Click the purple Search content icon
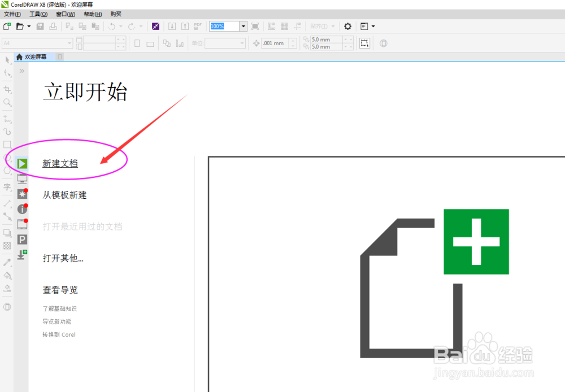Image resolution: width=565 pixels, height=392 pixels. tap(155, 27)
